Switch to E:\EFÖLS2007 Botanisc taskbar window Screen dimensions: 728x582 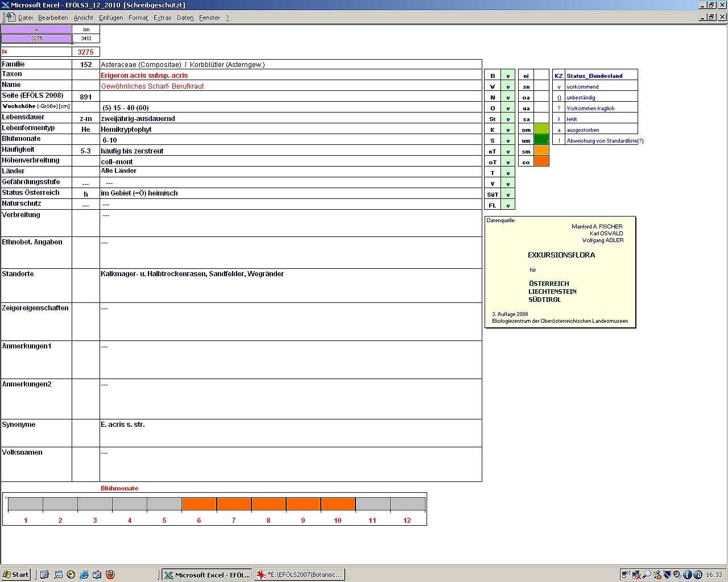tap(300, 575)
